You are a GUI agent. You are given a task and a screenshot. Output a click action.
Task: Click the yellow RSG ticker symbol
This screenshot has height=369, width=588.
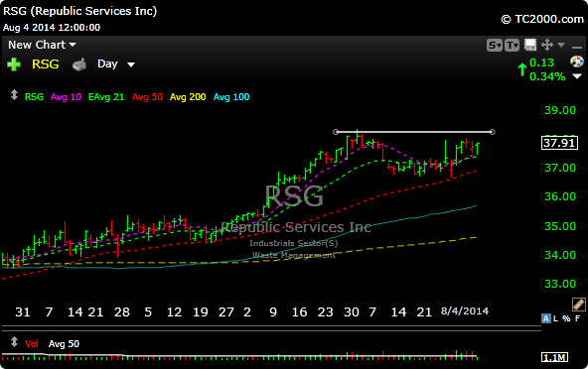46,64
